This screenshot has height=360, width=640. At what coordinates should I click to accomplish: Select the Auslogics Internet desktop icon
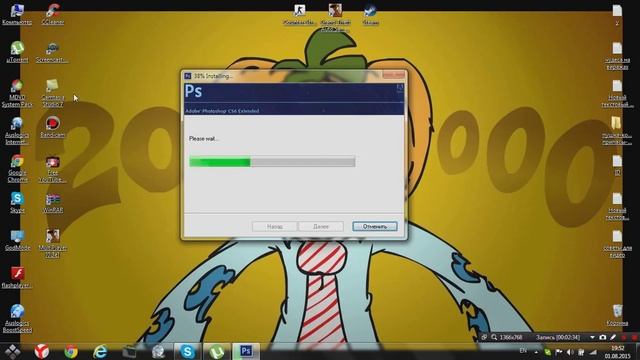click(17, 131)
